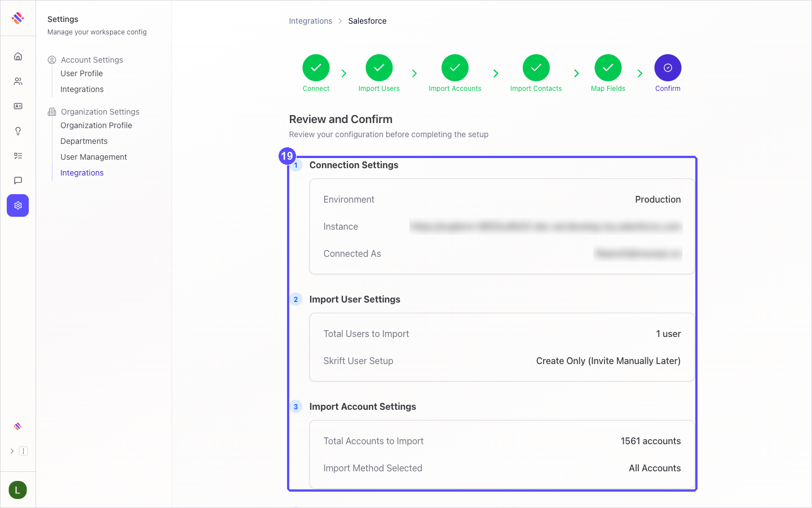Click the "All Accounts" value
The image size is (812, 508).
[655, 468]
